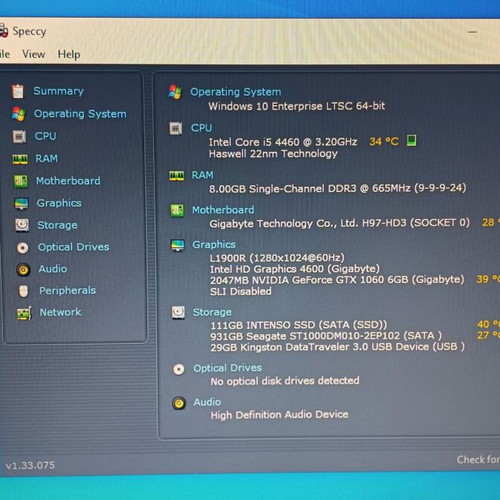500x500 pixels.
Task: Select Operating System in the sidebar
Action: [x=80, y=114]
